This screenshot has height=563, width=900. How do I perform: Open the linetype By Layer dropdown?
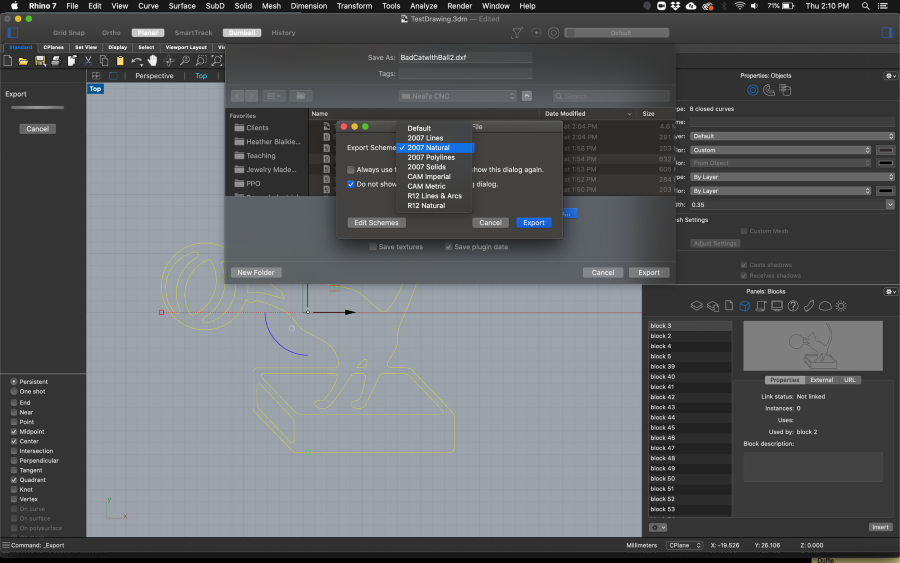click(x=792, y=177)
